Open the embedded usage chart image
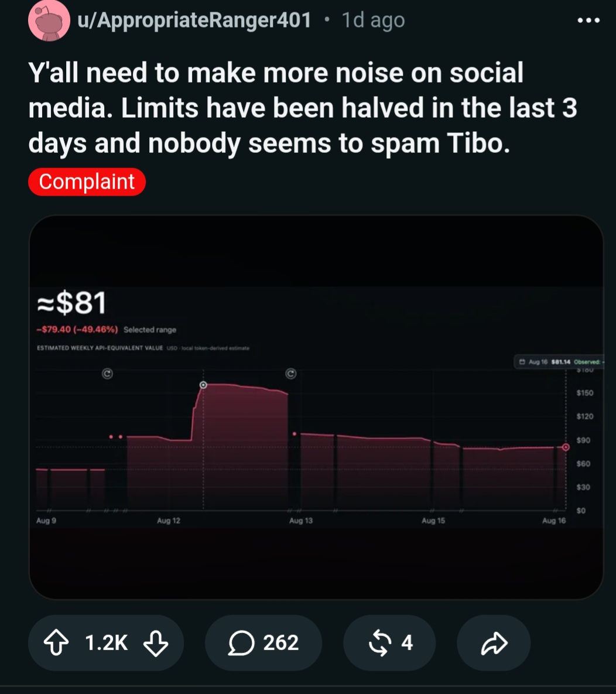Viewport: 616px width, 694px height. (316, 407)
